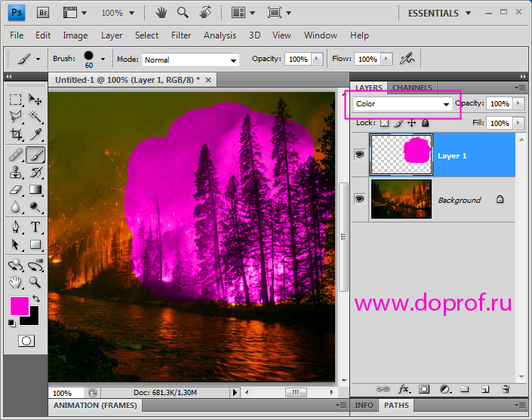Close the Untitled-1 document tab
532x420 pixels.
[x=208, y=80]
